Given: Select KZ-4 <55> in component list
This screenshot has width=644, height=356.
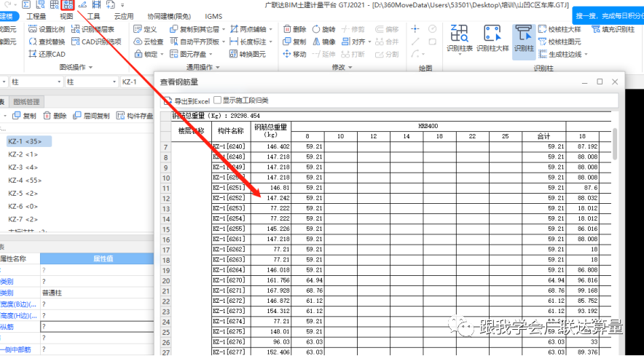Looking at the screenshot, I should [x=25, y=181].
